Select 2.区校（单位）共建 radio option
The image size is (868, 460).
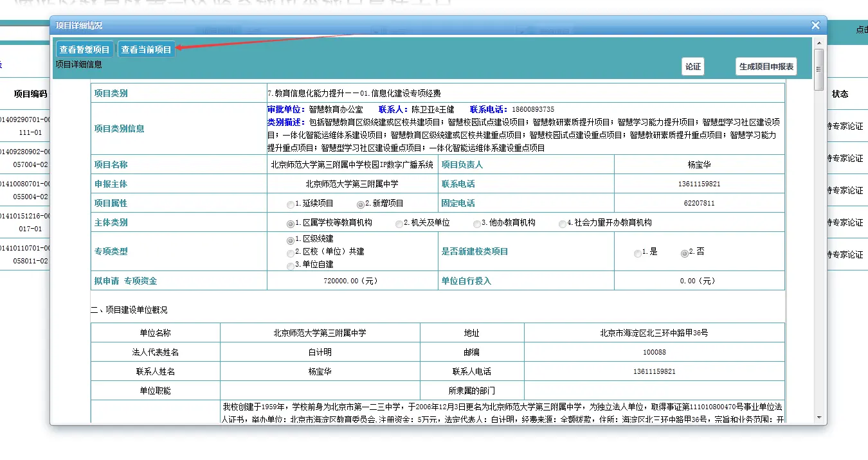[x=291, y=252]
